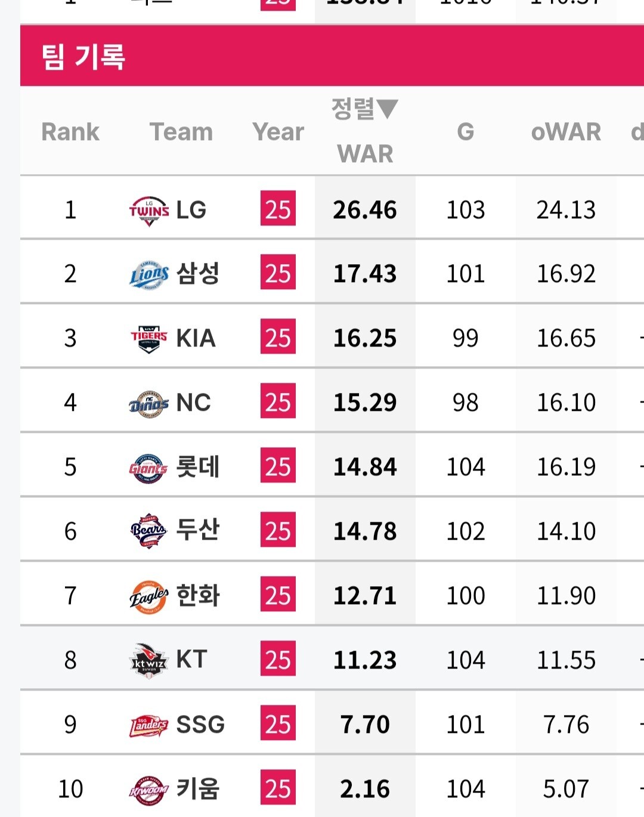
Task: Select the Lotte Giants logo
Action: pyautogui.click(x=148, y=468)
